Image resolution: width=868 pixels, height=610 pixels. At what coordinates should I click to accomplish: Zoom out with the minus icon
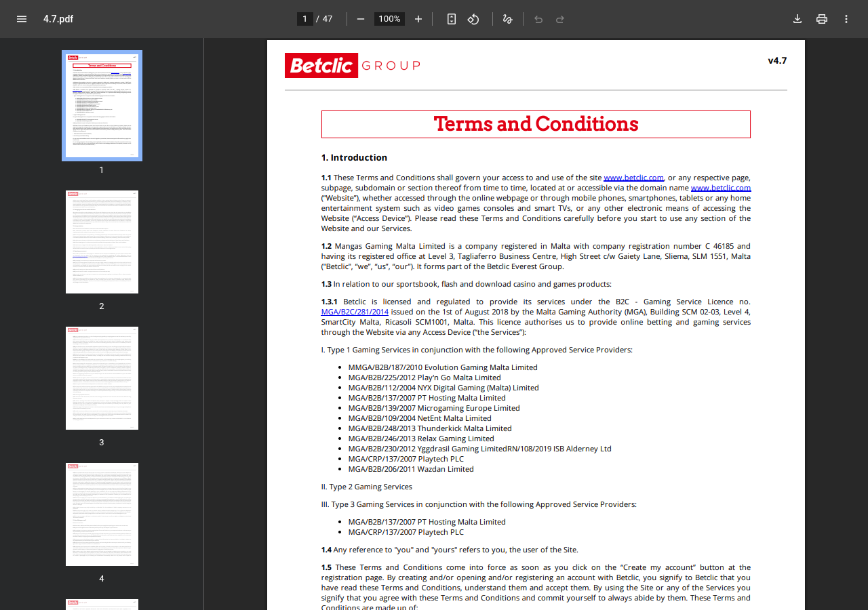click(x=361, y=19)
